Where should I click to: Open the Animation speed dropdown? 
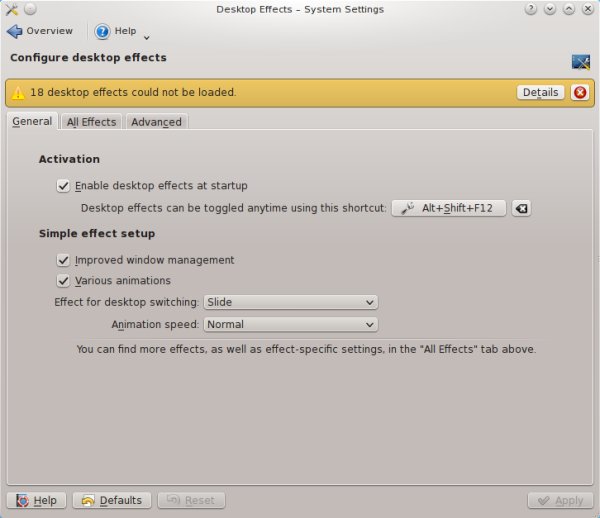pos(290,324)
